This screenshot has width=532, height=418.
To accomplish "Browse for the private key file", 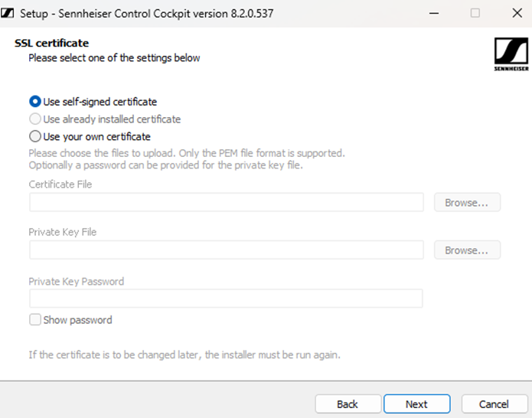I will [467, 250].
